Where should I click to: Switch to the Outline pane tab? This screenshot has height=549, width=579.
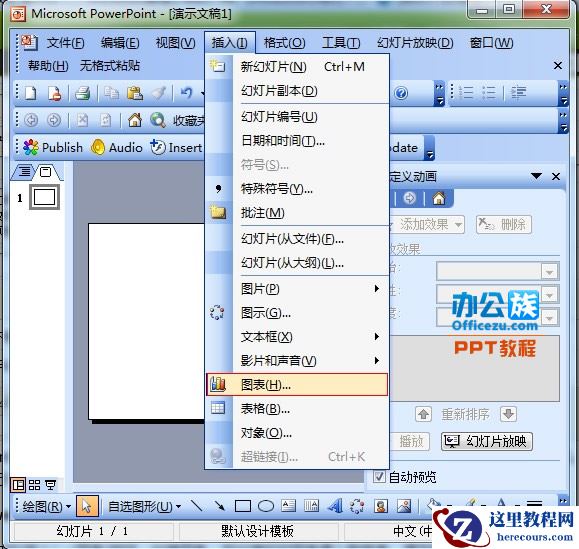(24, 172)
